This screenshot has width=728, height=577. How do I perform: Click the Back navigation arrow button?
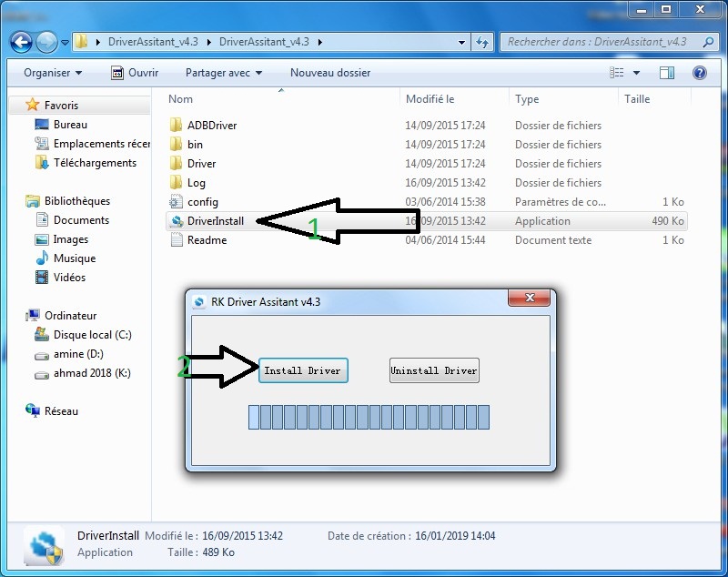22,42
